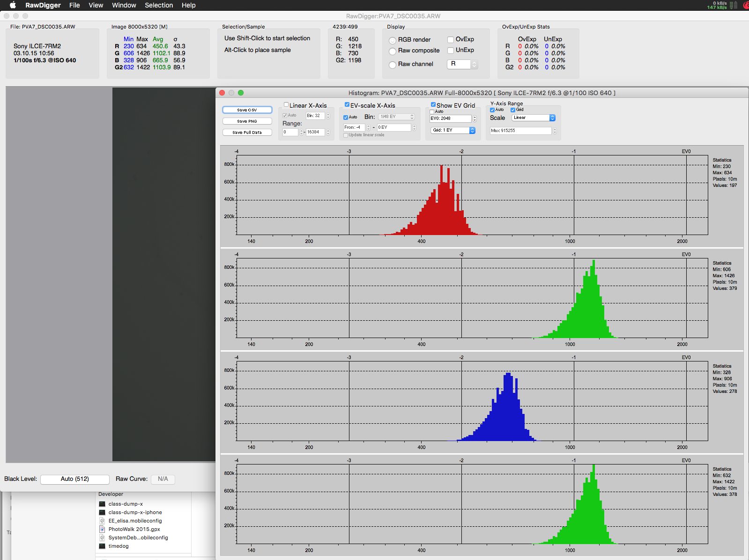749x560 pixels.
Task: Click the 0 EV input field
Action: click(x=394, y=127)
